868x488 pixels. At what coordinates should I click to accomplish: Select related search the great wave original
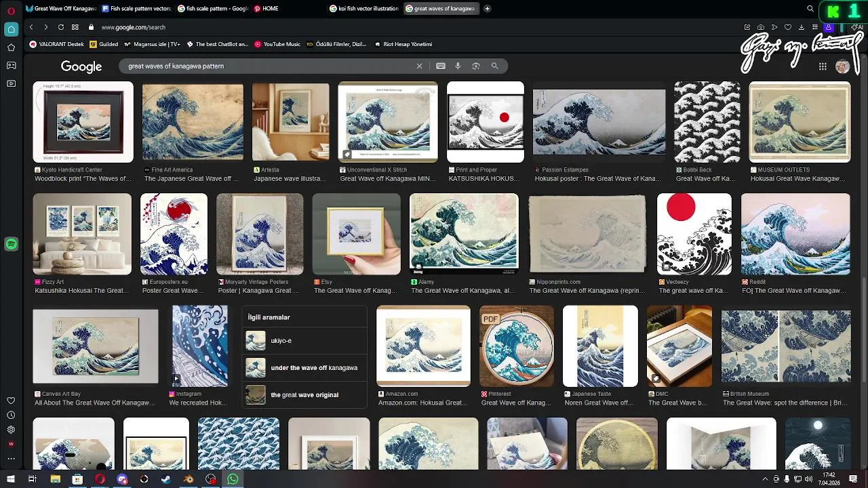click(x=304, y=395)
